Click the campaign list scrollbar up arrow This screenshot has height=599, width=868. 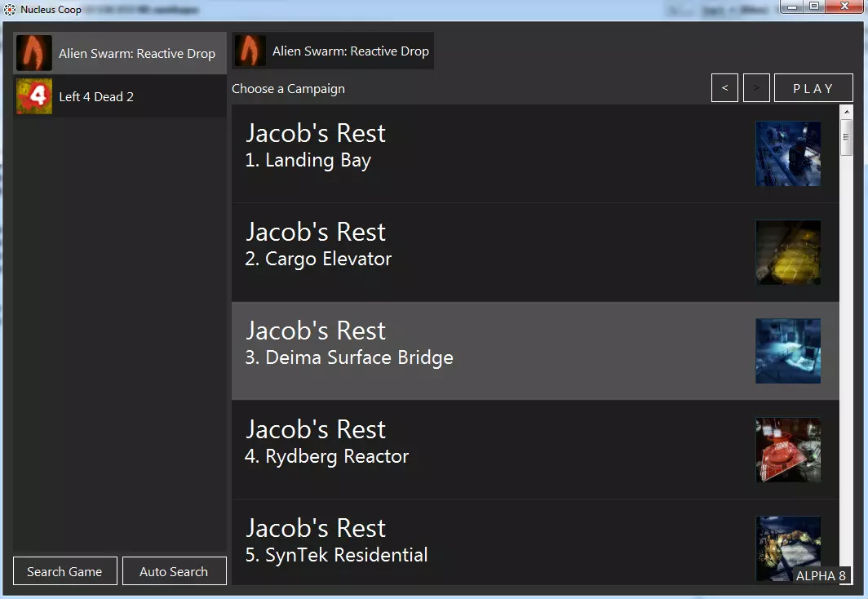[x=846, y=111]
